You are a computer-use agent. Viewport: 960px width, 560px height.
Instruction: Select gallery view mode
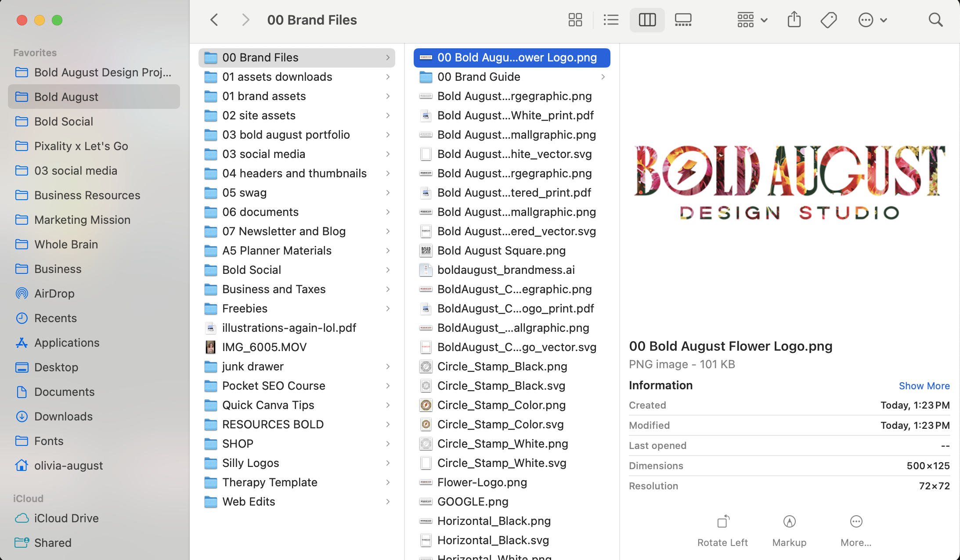tap(683, 20)
